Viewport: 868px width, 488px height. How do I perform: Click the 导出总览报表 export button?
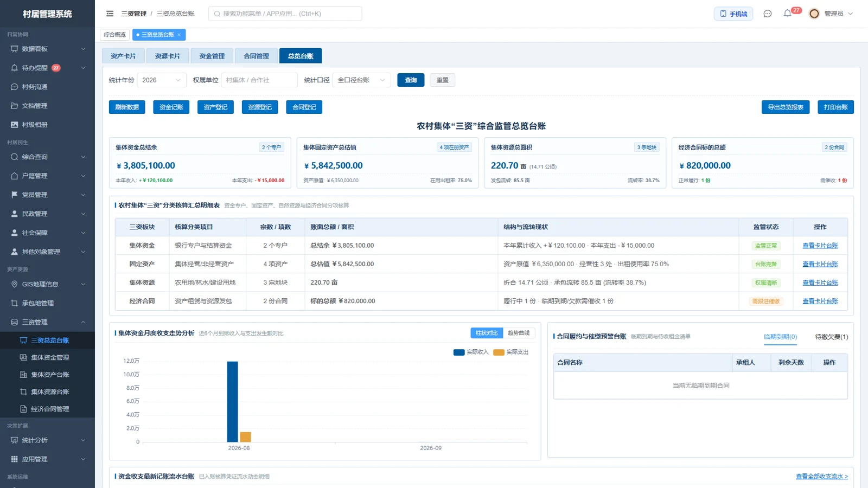(x=786, y=107)
